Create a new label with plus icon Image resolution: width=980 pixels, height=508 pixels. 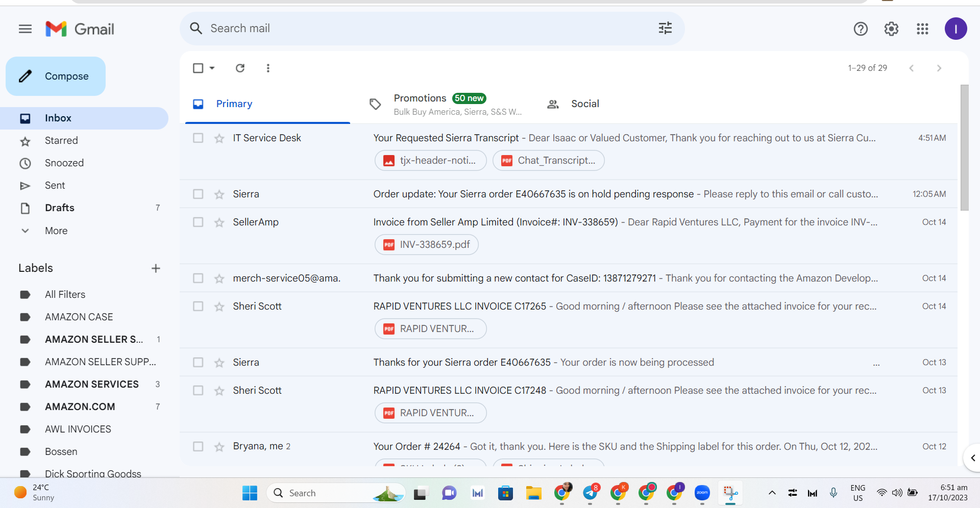[x=156, y=268]
